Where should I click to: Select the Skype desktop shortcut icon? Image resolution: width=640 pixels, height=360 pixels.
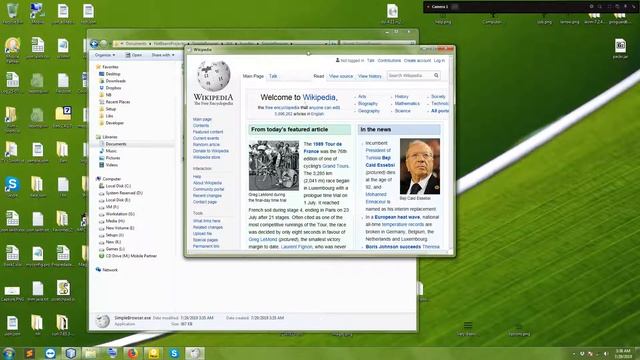click(13, 187)
